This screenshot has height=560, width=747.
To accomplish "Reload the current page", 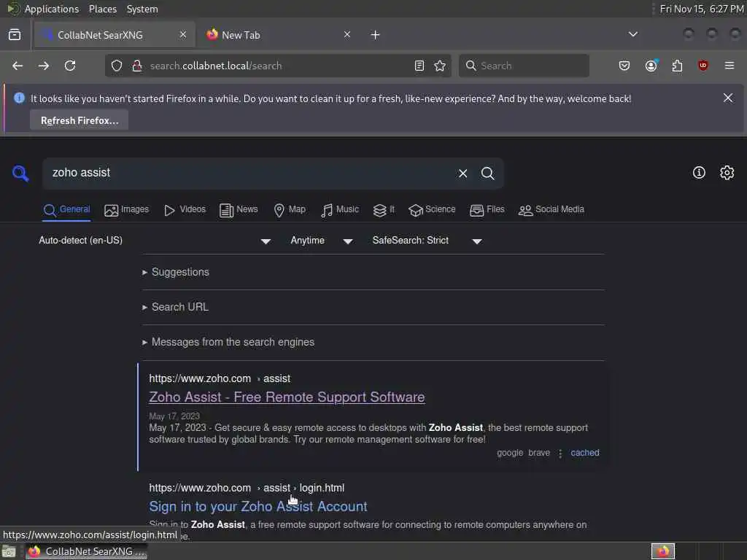I will tap(70, 66).
